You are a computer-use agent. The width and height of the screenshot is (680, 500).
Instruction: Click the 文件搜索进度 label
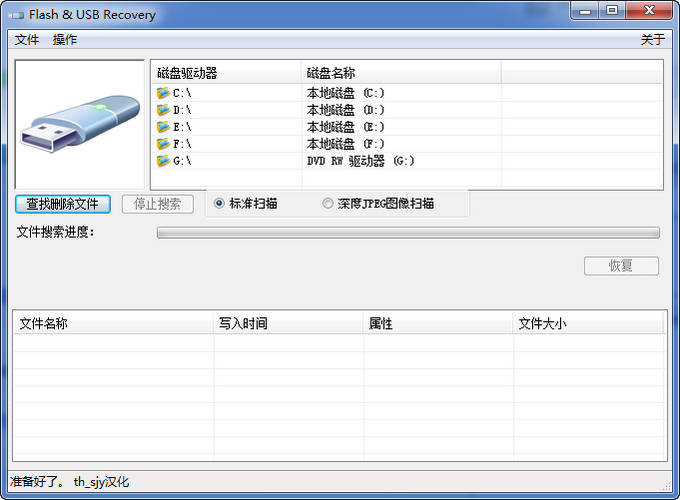tap(56, 232)
